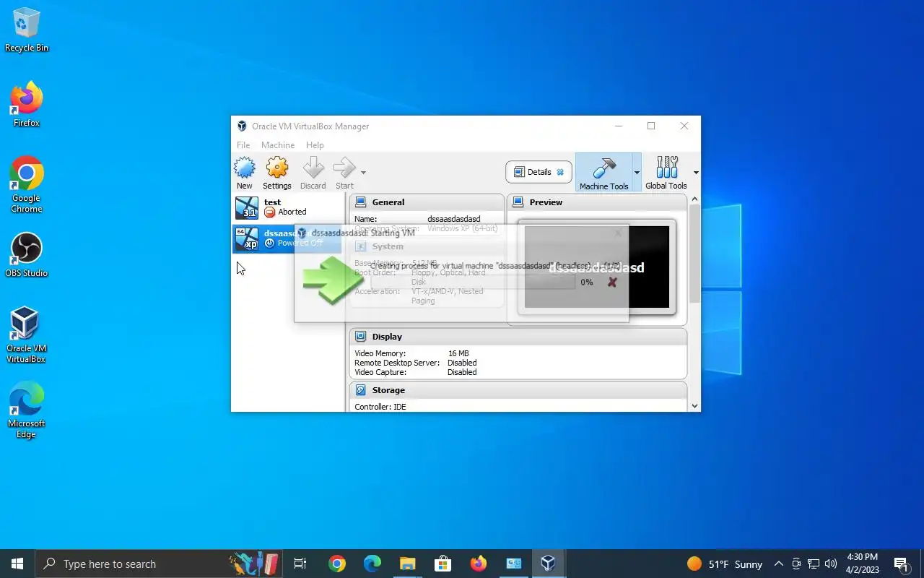Screen dimensions: 924x578
Task: Click the details pane vertical scrollbar thumb
Action: tap(695, 253)
